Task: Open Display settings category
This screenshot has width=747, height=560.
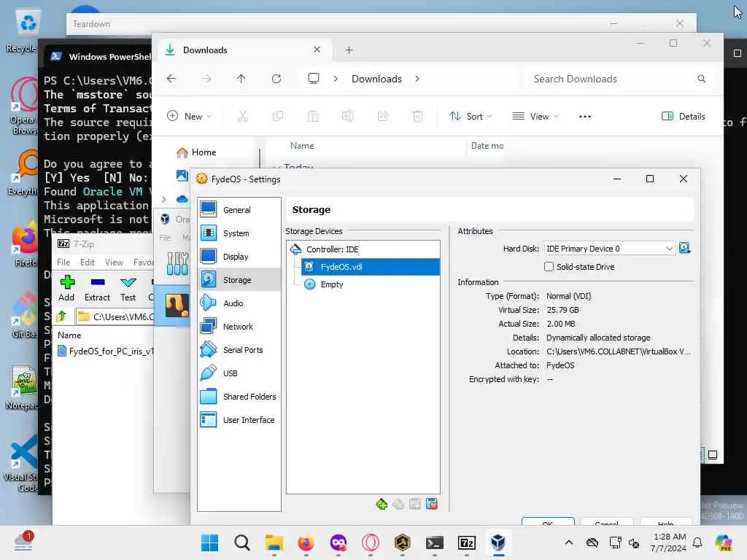Action: (239, 257)
